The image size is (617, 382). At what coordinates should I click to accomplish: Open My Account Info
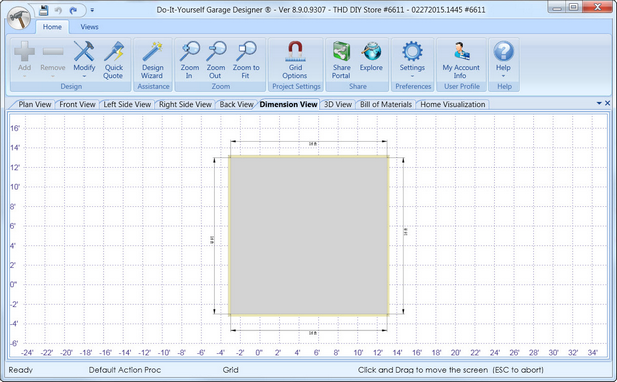pos(461,60)
